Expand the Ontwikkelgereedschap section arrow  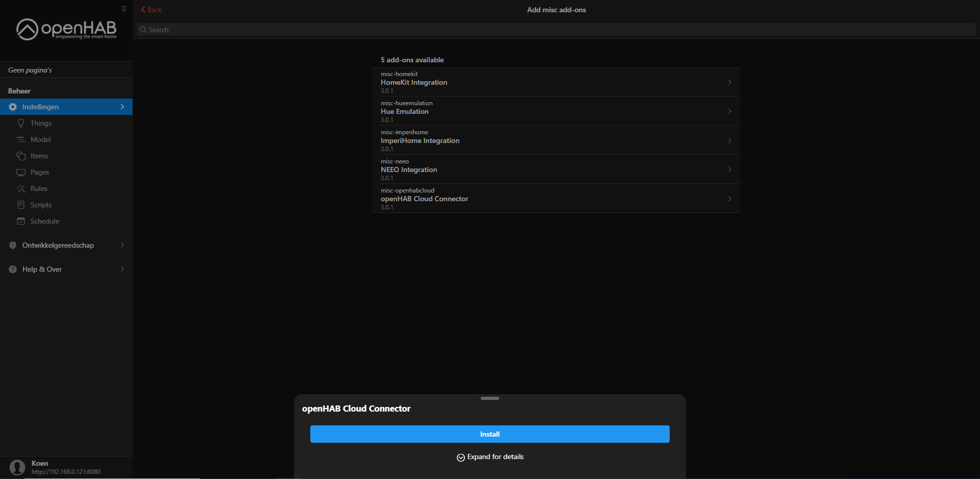point(122,245)
